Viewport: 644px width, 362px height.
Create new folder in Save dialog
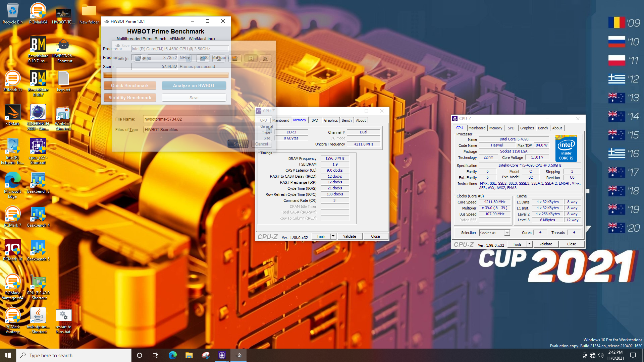pos(235,58)
